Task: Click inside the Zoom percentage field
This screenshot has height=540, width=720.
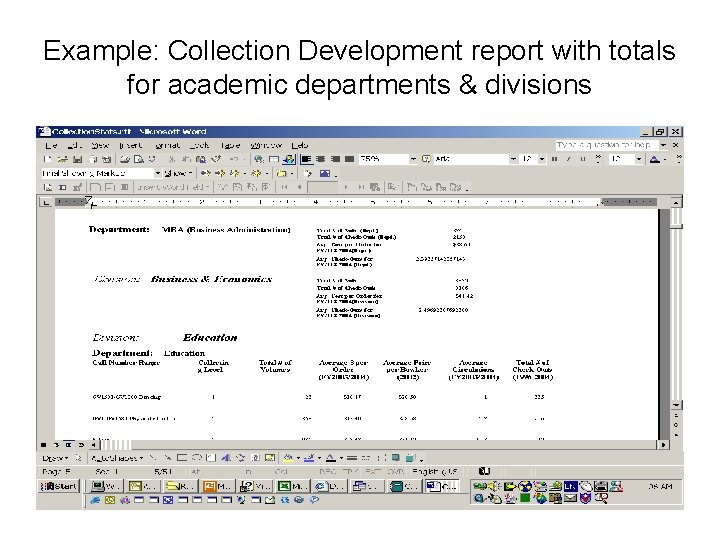Action: coord(383,159)
